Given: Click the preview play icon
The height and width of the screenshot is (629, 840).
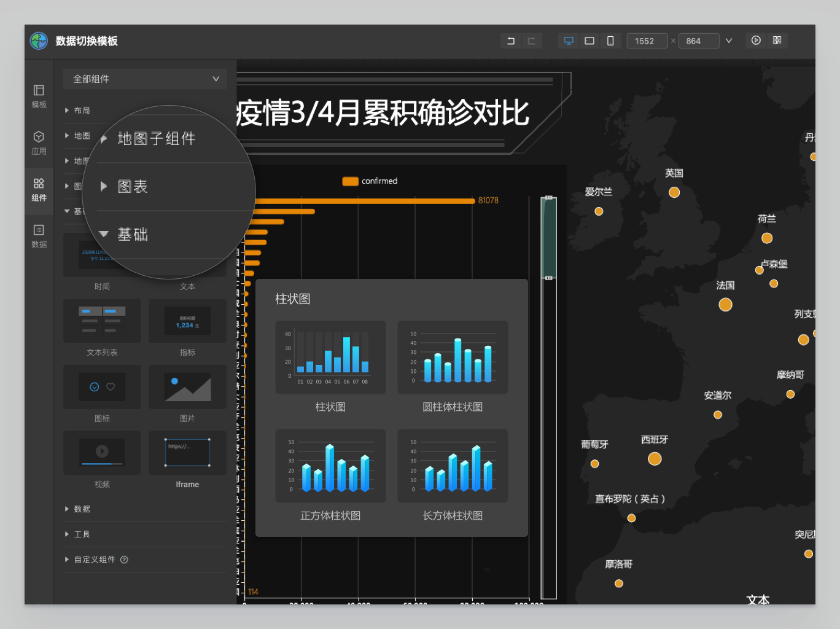Looking at the screenshot, I should pos(756,40).
